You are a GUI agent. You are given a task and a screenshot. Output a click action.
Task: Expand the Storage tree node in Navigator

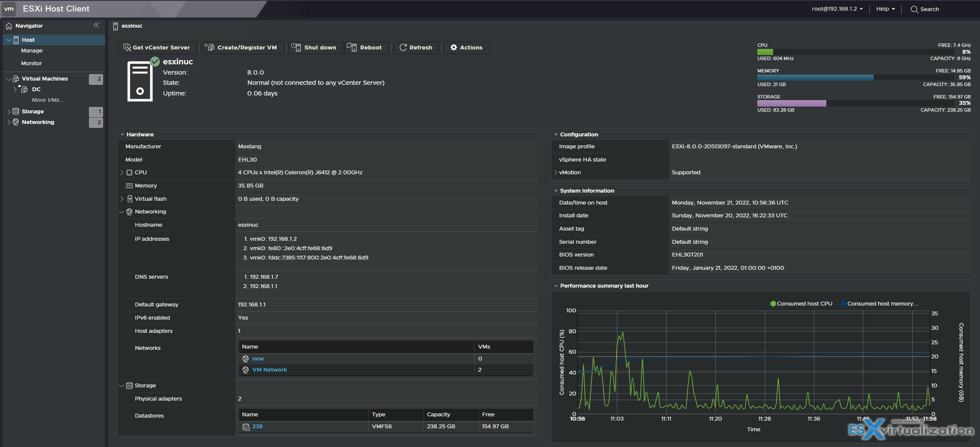click(9, 112)
